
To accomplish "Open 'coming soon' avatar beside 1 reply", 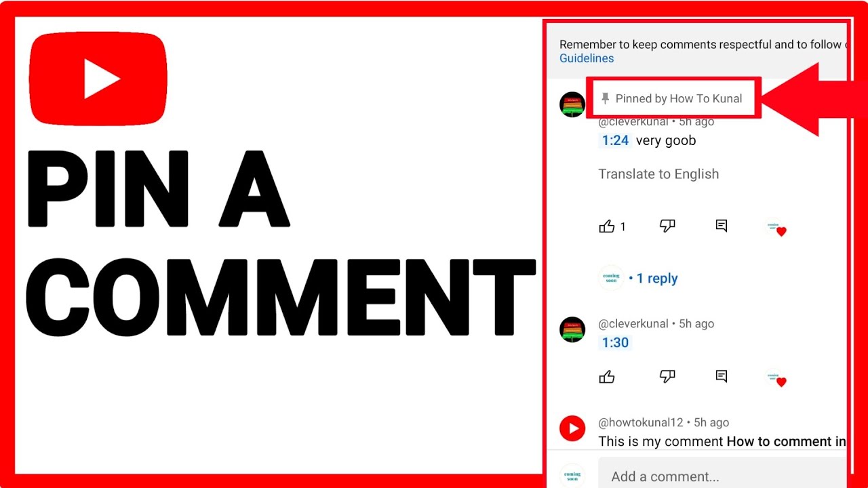I will 611,278.
